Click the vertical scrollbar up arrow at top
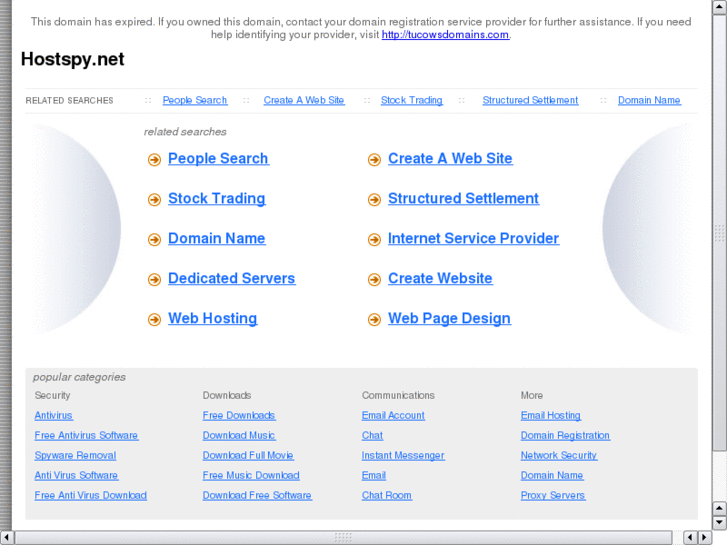Image resolution: width=727 pixels, height=545 pixels. pos(719,7)
